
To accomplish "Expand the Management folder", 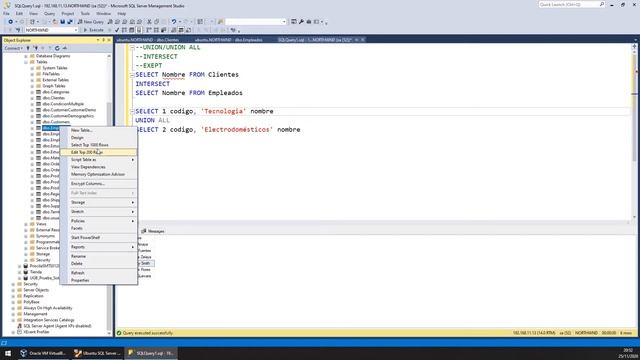I will pos(13,314).
